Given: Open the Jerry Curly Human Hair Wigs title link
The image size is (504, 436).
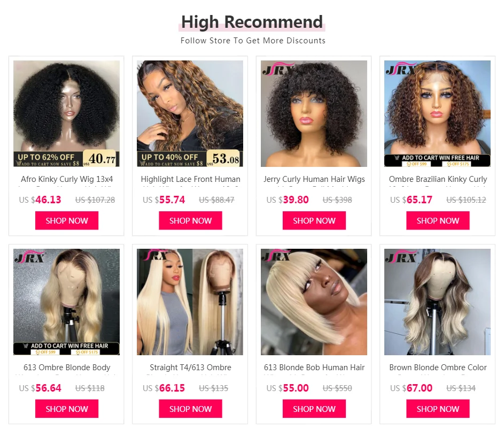Looking at the screenshot, I should click(314, 179).
